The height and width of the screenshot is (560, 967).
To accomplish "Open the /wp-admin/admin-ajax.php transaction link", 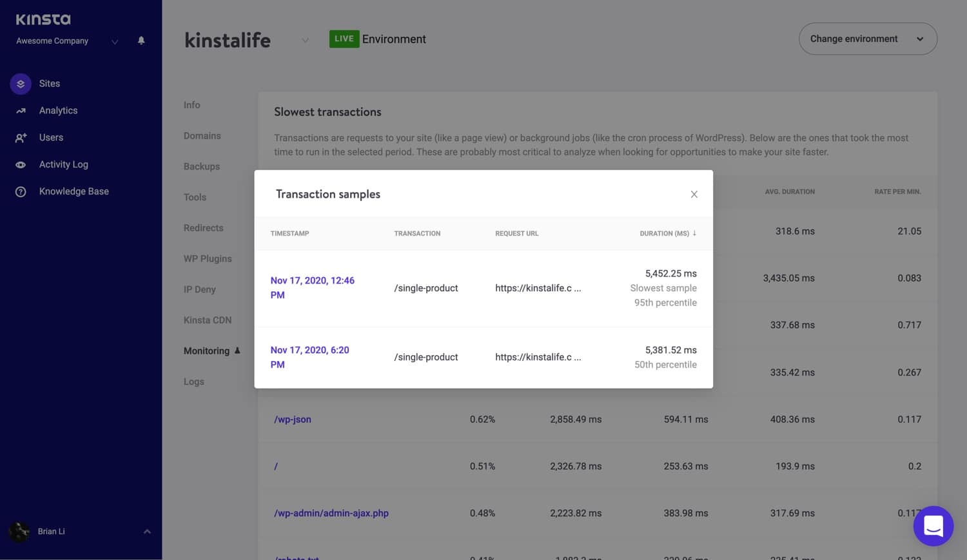I will [331, 514].
